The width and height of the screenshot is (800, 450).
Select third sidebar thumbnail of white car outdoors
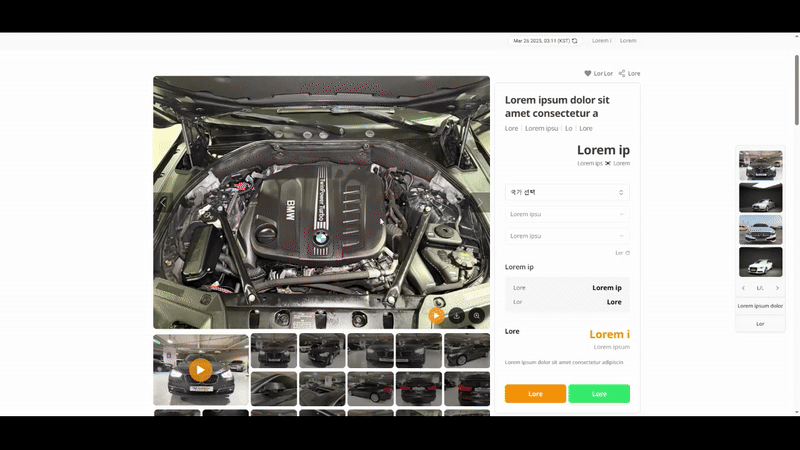[761, 230]
